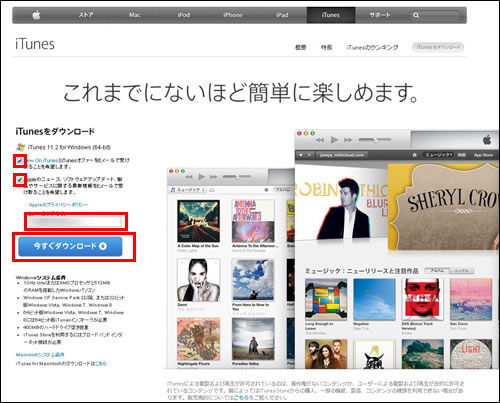Open ミュージック dropdown in iTunes store bar
The height and width of the screenshot is (403, 500).
[438, 155]
